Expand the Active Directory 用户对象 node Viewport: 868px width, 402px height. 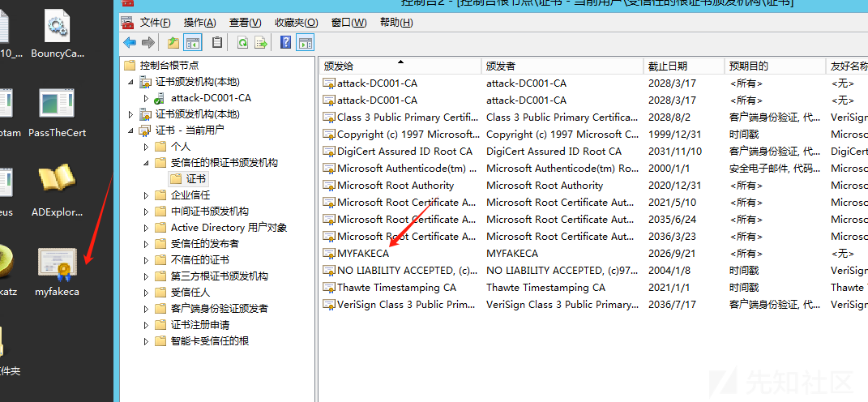click(x=146, y=228)
